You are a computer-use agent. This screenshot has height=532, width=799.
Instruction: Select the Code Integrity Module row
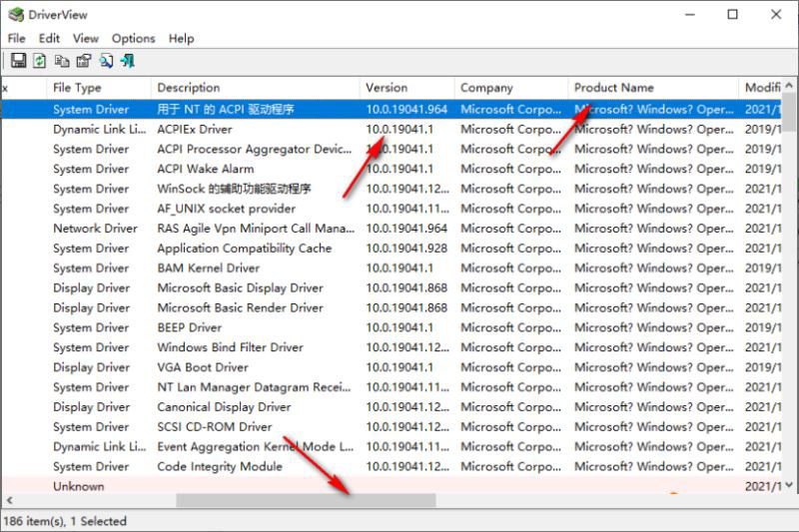click(x=392, y=467)
